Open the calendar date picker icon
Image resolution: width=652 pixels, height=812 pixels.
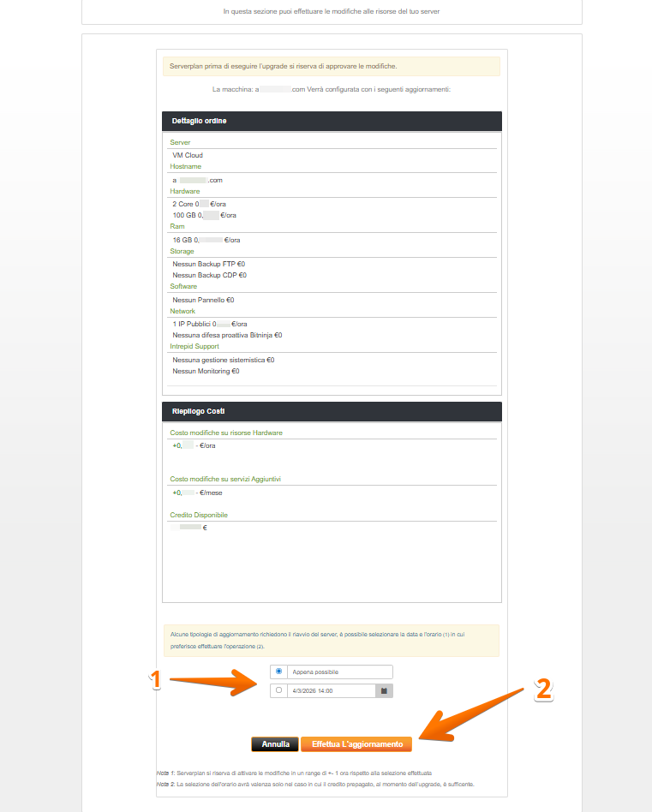pyautogui.click(x=385, y=690)
